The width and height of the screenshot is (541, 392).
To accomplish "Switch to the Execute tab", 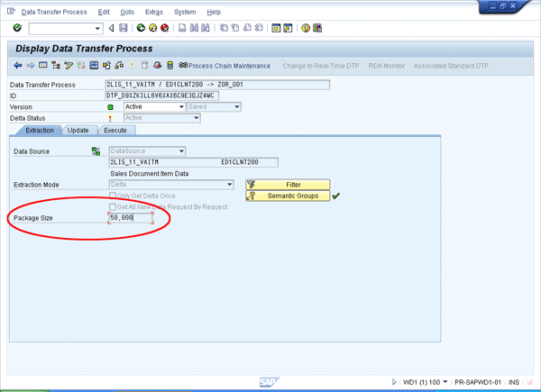I will point(115,131).
